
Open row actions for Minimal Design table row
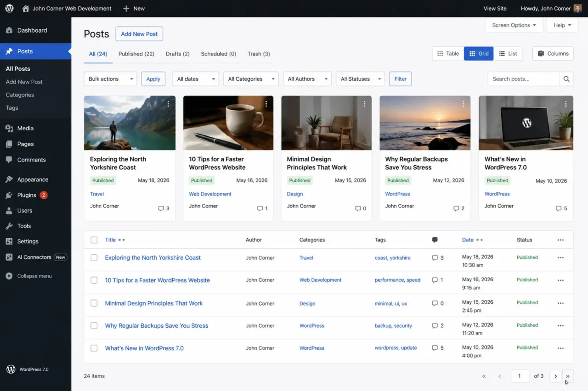click(560, 303)
